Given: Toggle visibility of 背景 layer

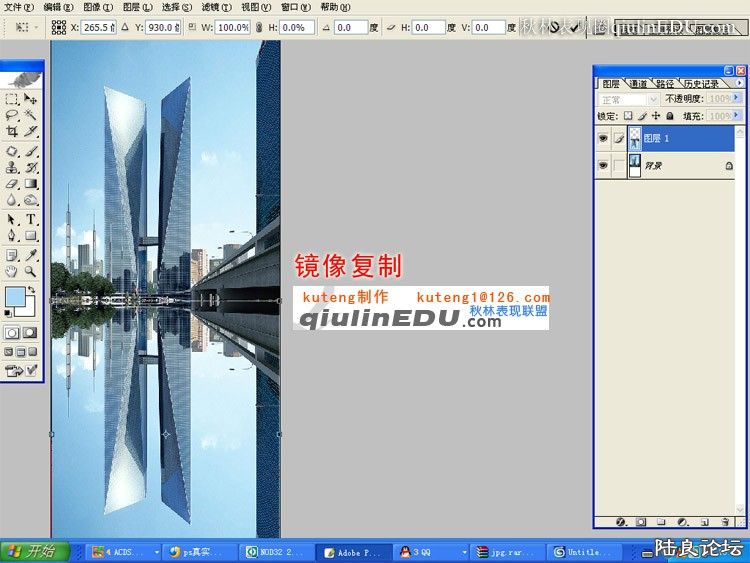Looking at the screenshot, I should click(x=603, y=166).
